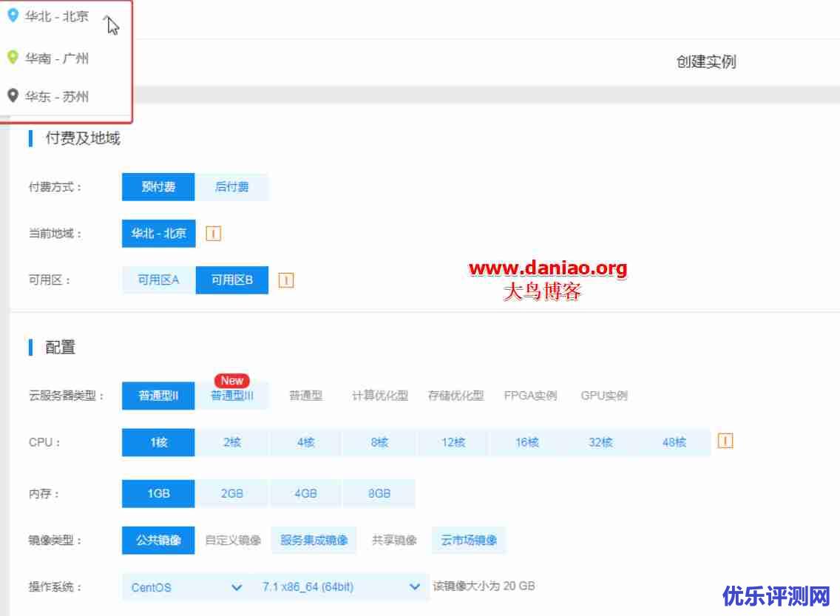Viewport: 840px width, 616px height.
Task: Click the blue location pin beside 华北-北京
Action: pos(13,15)
